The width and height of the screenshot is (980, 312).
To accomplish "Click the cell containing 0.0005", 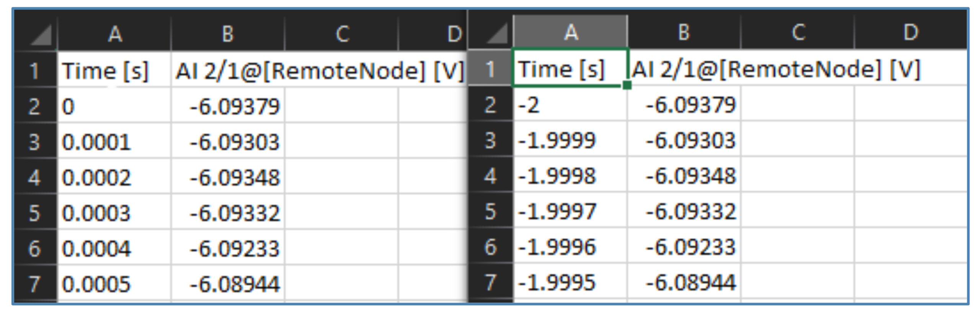I will [113, 284].
